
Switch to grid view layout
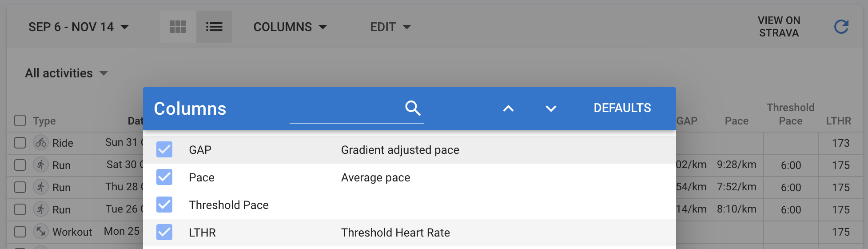(178, 27)
